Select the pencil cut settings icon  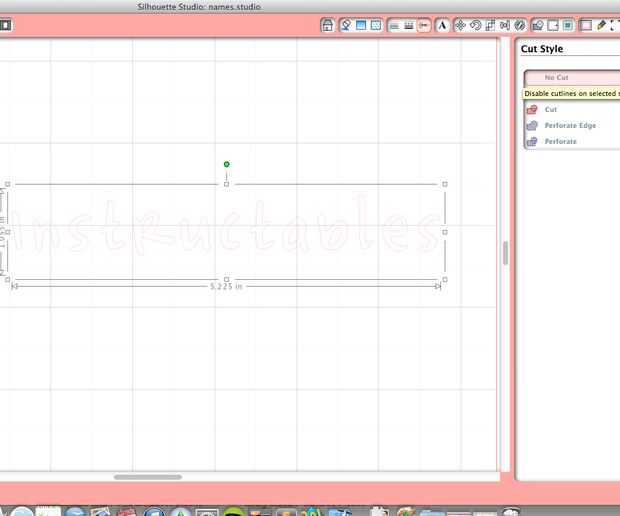(601, 25)
